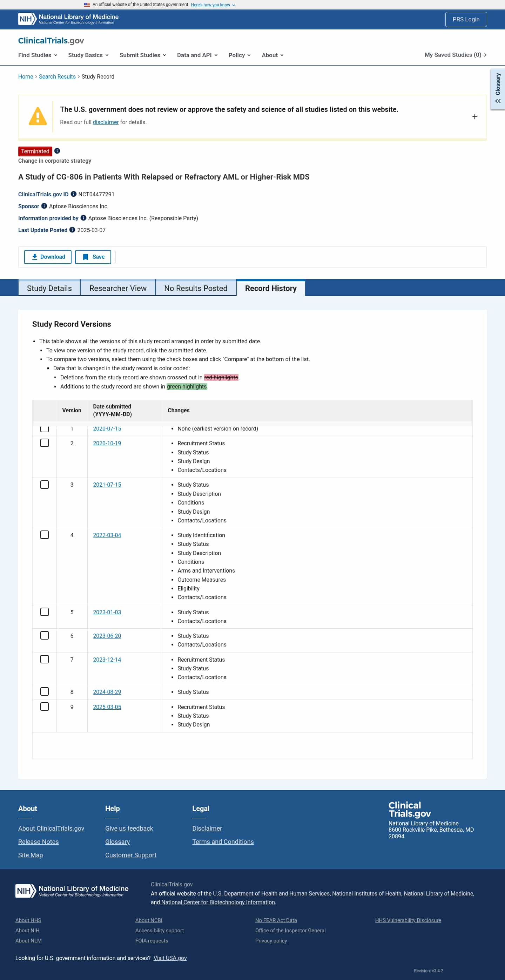
Task: Open Privacy policy footer link
Action: (271, 940)
